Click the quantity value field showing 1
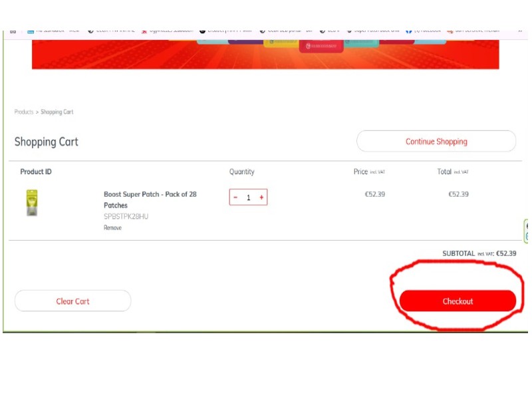The width and height of the screenshot is (532, 399). click(x=248, y=198)
